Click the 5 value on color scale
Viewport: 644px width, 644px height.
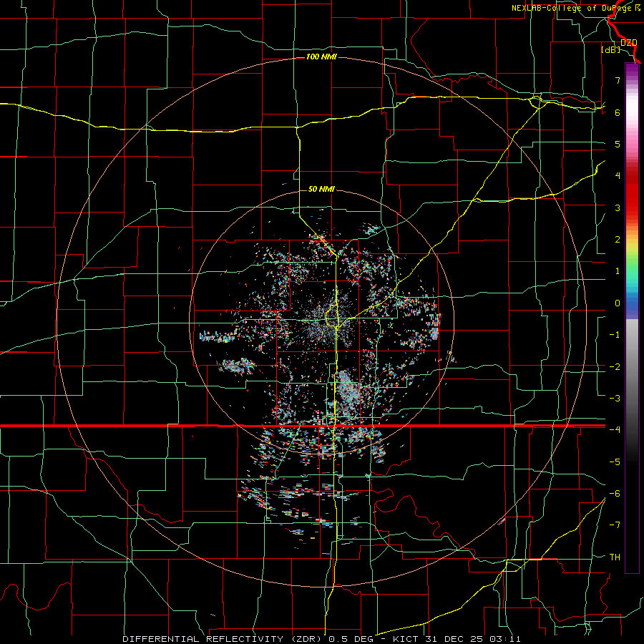pyautogui.click(x=618, y=144)
